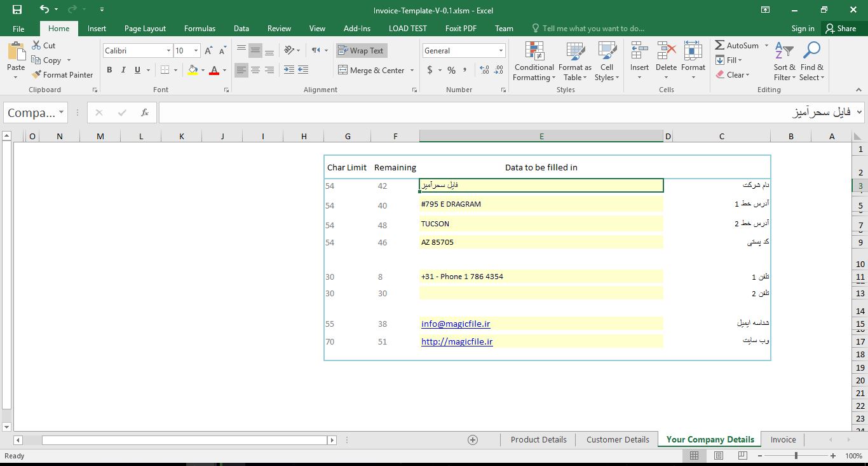Open the Product Details sheet
The width and height of the screenshot is (868, 466).
pyautogui.click(x=538, y=439)
